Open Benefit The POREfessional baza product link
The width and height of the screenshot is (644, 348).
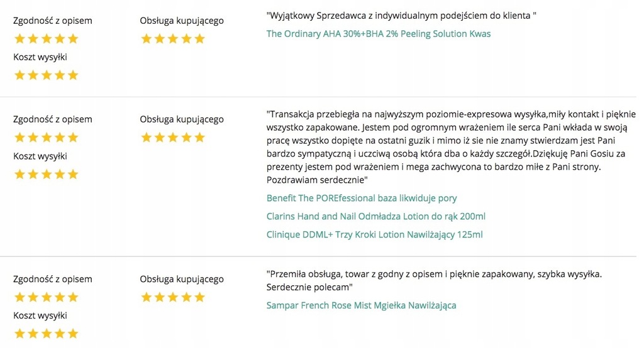point(362,198)
